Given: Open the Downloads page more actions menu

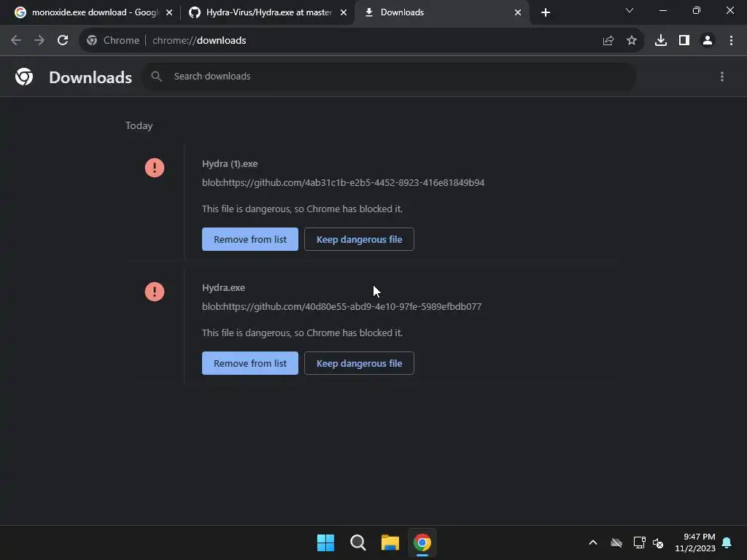Looking at the screenshot, I should pos(721,77).
